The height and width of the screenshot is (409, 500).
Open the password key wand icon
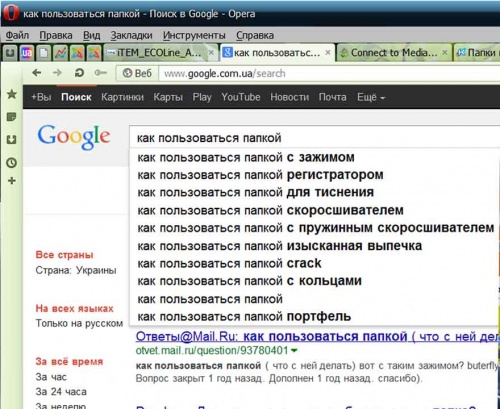[x=100, y=73]
